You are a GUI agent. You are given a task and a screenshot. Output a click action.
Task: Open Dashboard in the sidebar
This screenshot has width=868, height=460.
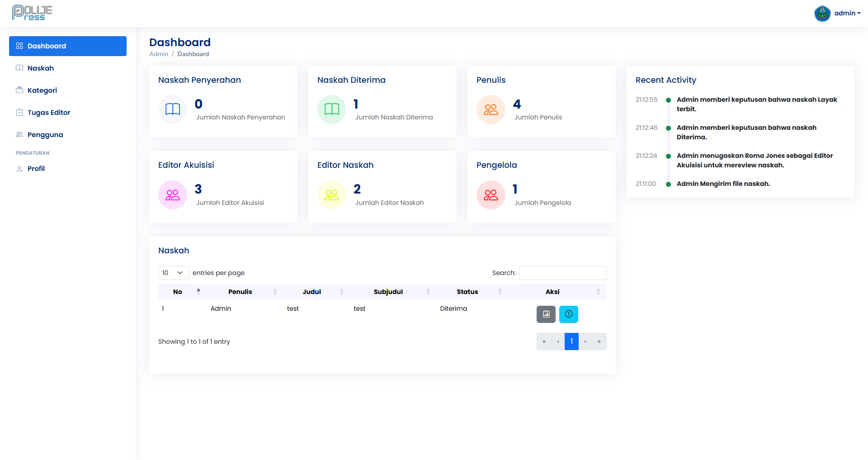68,46
